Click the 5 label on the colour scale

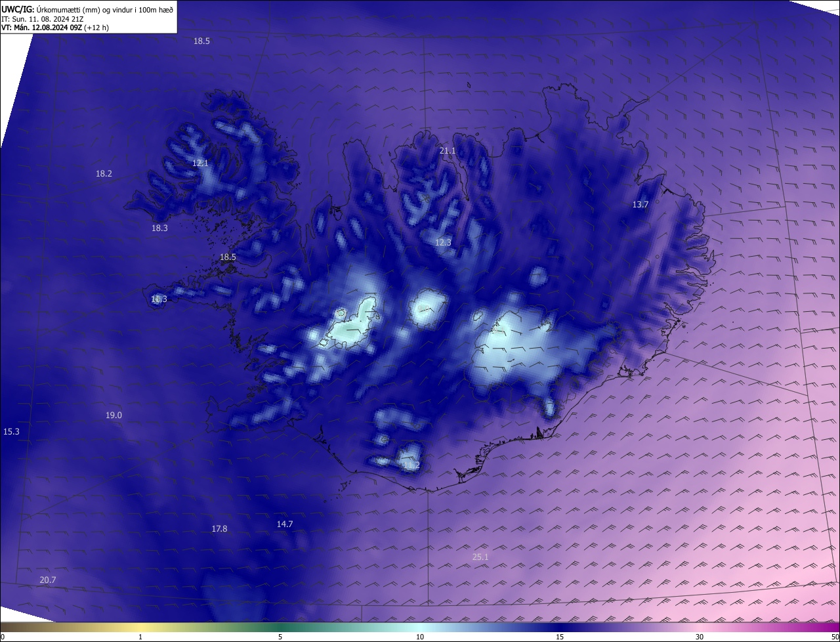(280, 637)
